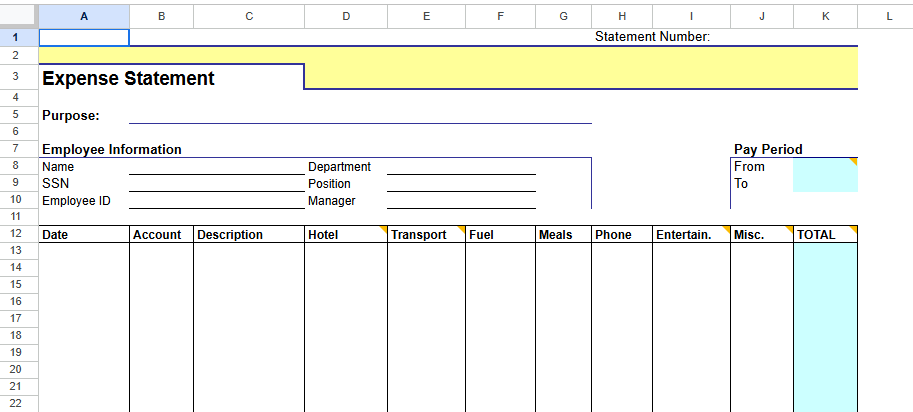
Task: Select the yellow banner in row 3
Action: (580, 70)
